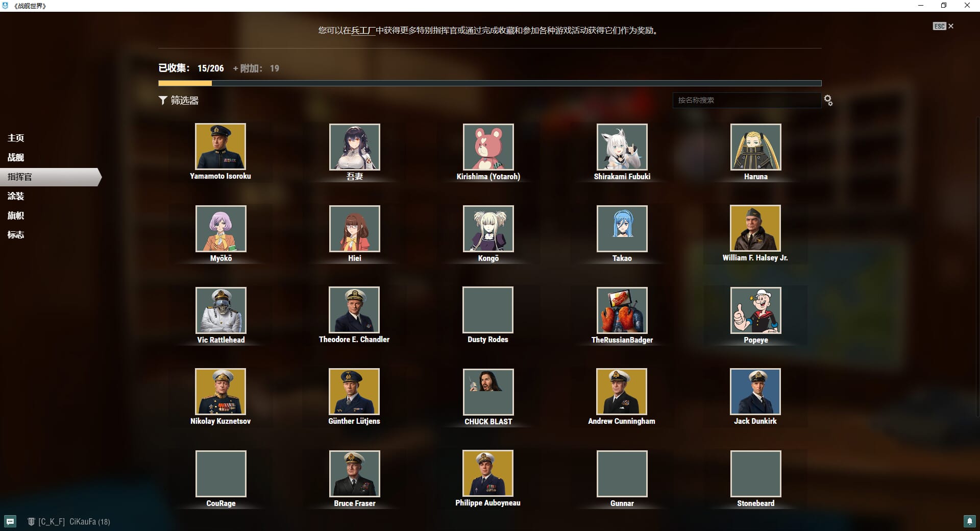Click the clan shield icon beside [C_K_F]
Screen dimensions: 980x531
coord(31,521)
